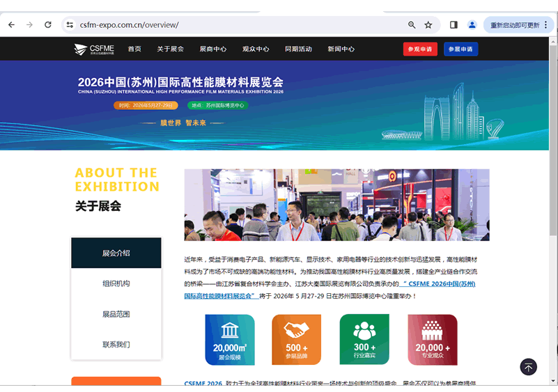The height and width of the screenshot is (392, 558).
Task: Open the 首页 nav menu item
Action: coord(134,49)
